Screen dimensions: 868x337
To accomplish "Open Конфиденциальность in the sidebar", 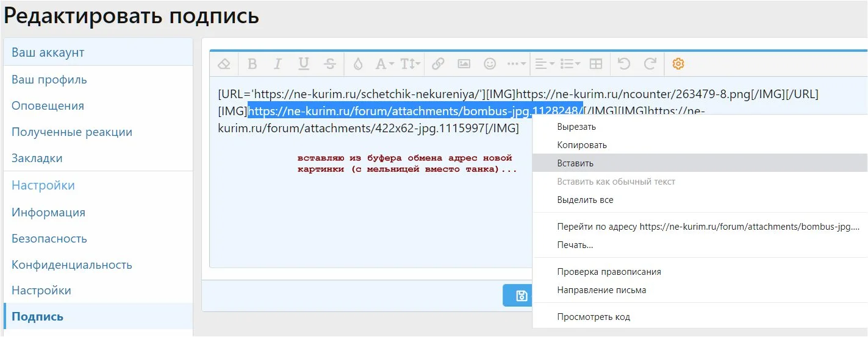I will point(98,265).
